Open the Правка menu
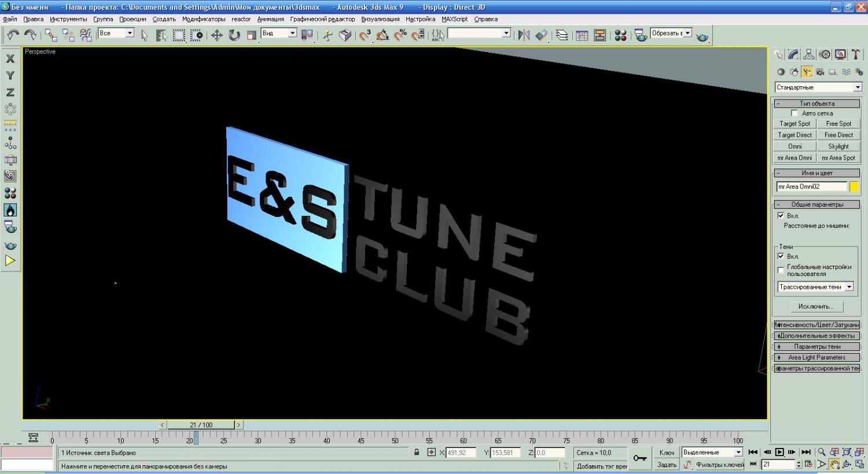 pos(34,19)
